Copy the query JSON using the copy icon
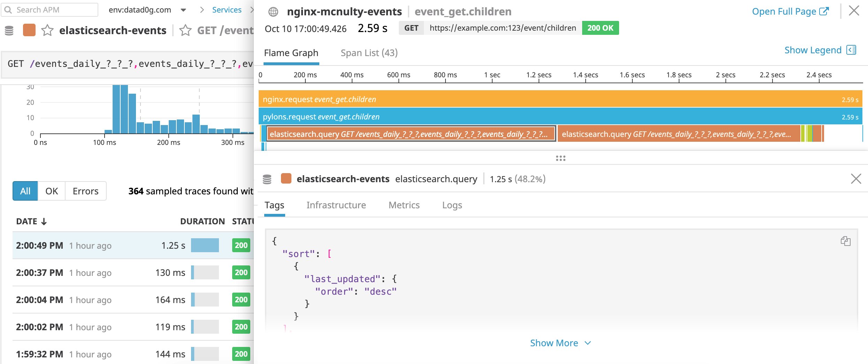Image resolution: width=868 pixels, height=364 pixels. click(845, 241)
